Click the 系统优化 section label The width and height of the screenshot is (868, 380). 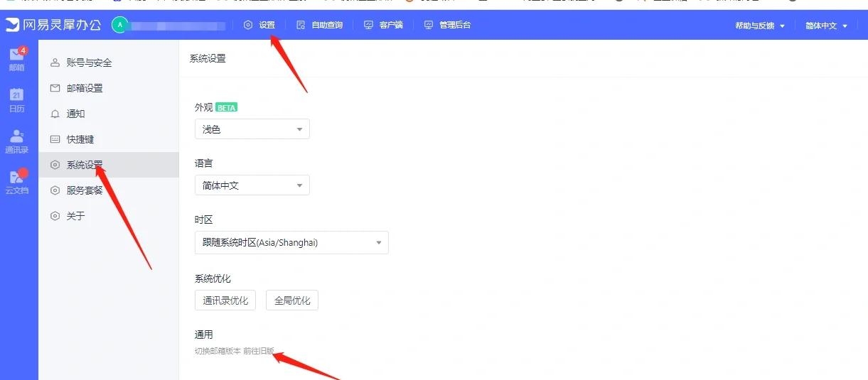coord(213,278)
